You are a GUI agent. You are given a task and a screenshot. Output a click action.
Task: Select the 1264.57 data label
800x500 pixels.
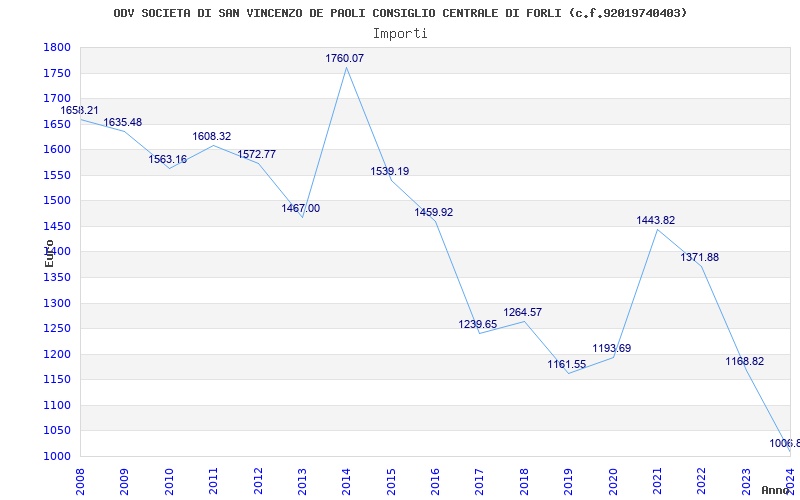523,312
